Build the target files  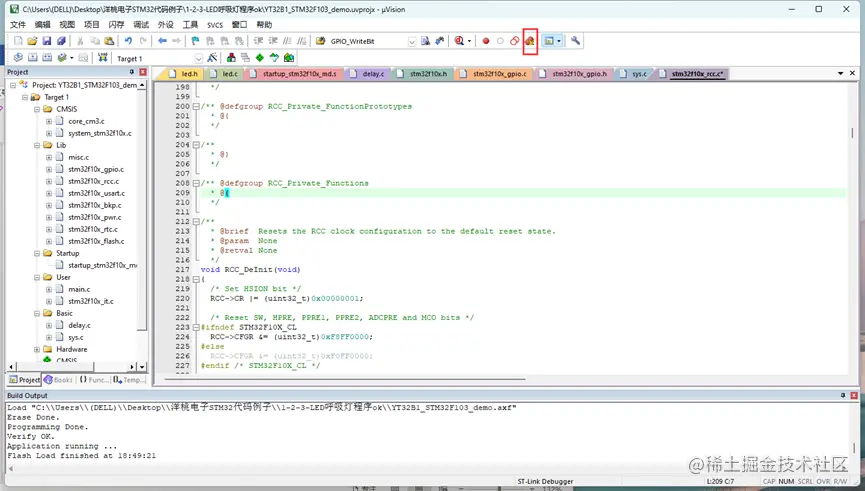[x=33, y=57]
